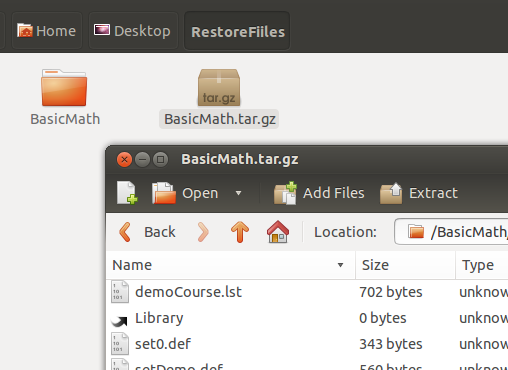The height and width of the screenshot is (370, 508).
Task: Click the folder icon in Location field
Action: pos(416,232)
